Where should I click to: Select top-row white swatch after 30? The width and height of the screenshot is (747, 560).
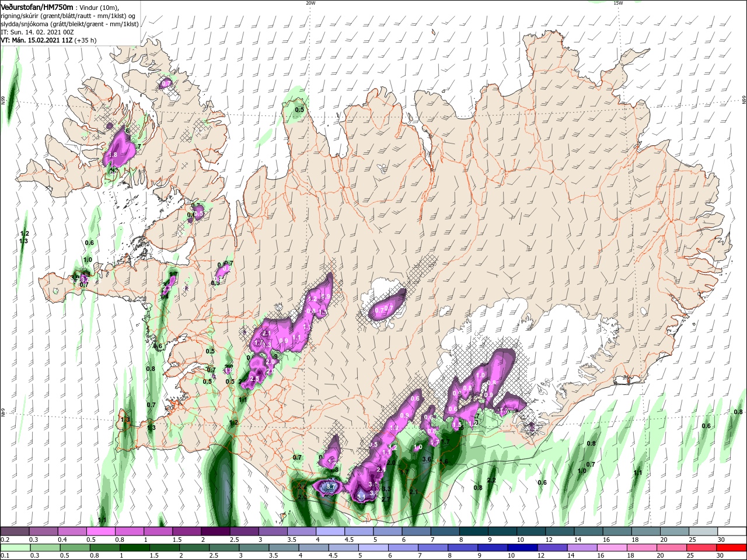pos(732,531)
